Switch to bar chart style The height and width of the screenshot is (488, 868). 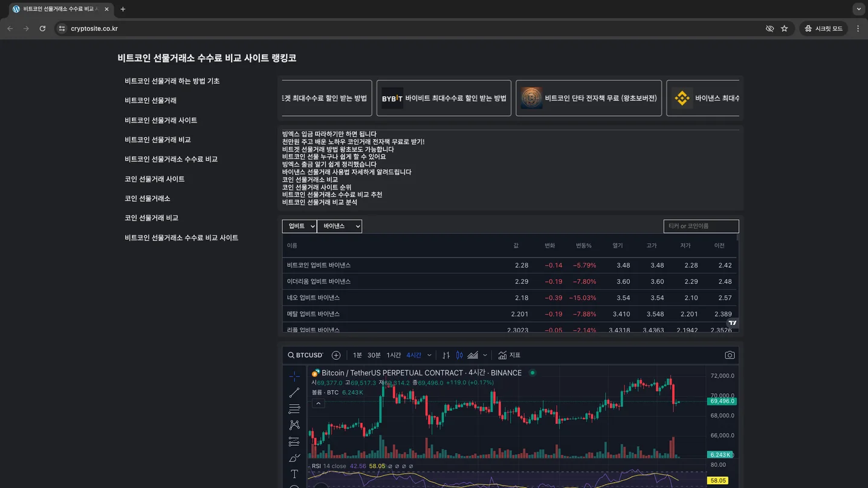446,355
